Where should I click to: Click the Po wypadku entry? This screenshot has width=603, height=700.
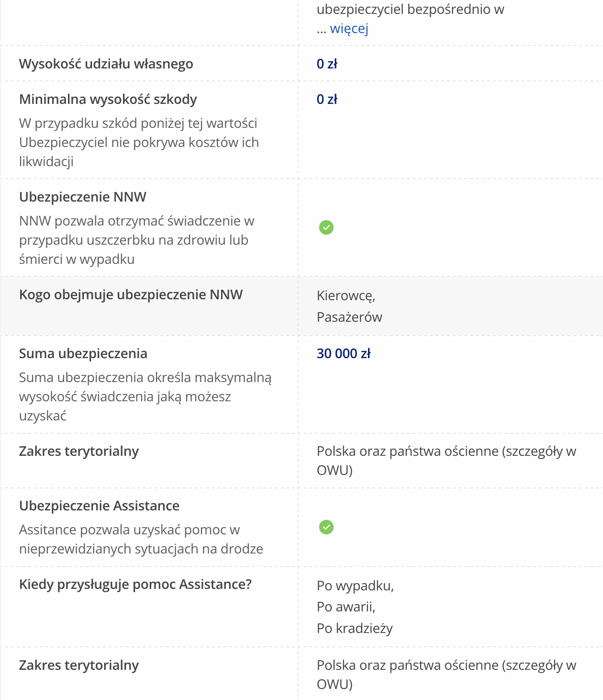coord(355,586)
